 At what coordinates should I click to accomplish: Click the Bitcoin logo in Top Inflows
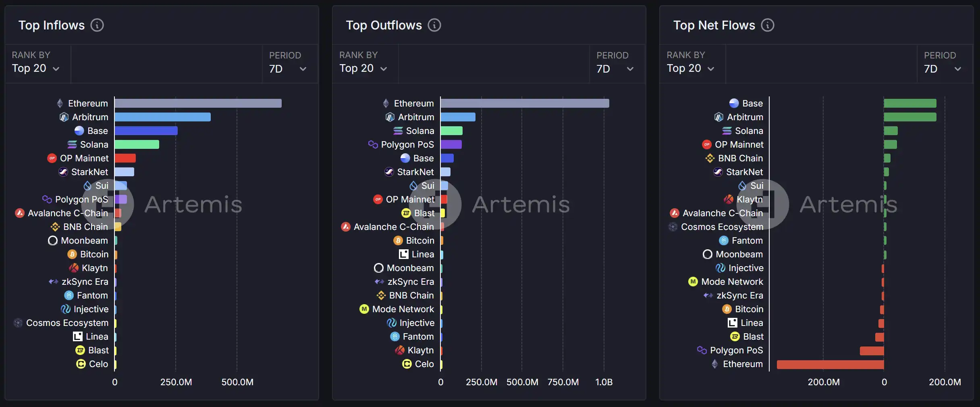point(72,254)
